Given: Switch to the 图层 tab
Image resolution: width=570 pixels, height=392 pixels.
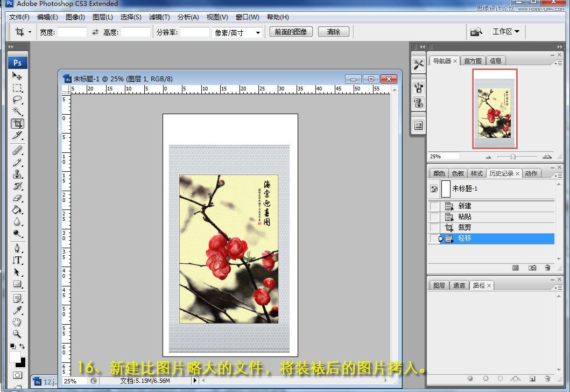Looking at the screenshot, I should coord(439,285).
